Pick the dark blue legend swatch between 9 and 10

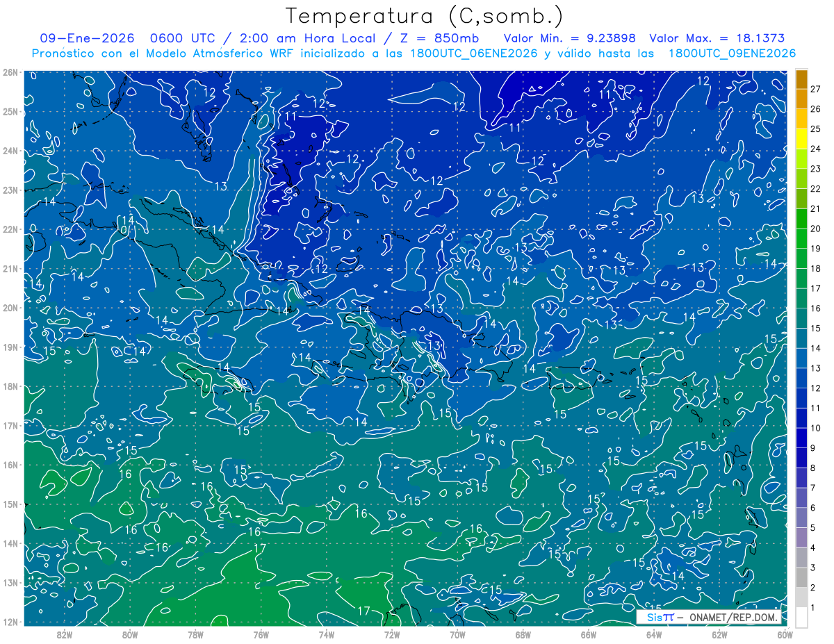801,438
